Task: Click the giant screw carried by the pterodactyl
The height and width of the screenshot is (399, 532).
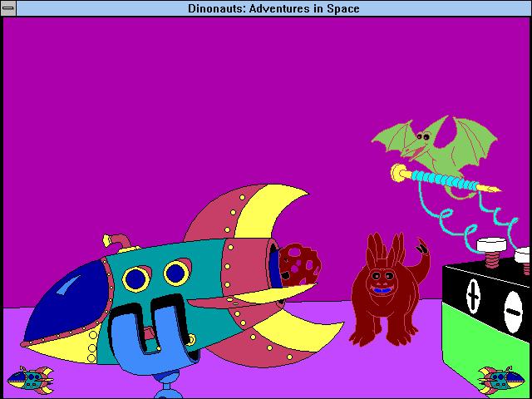Action: coord(446,178)
